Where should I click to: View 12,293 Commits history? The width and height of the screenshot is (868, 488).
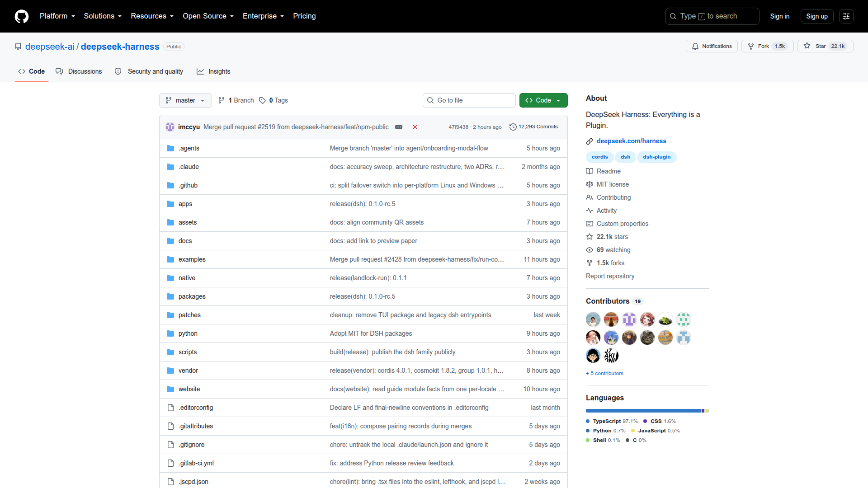(533, 127)
